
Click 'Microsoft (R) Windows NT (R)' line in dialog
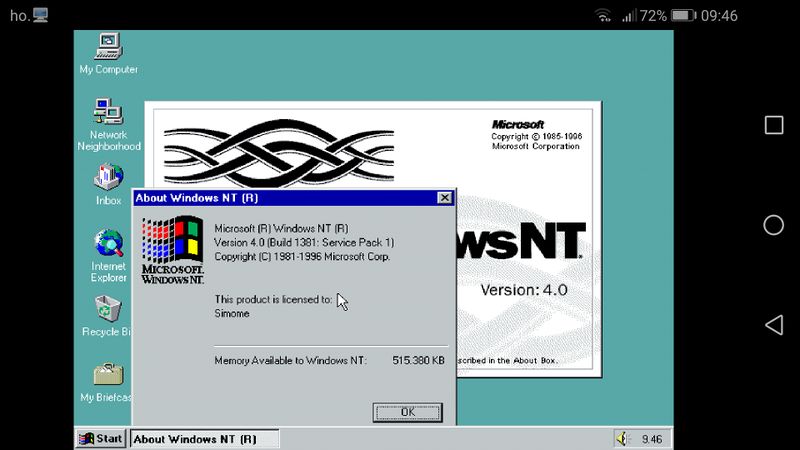click(281, 229)
